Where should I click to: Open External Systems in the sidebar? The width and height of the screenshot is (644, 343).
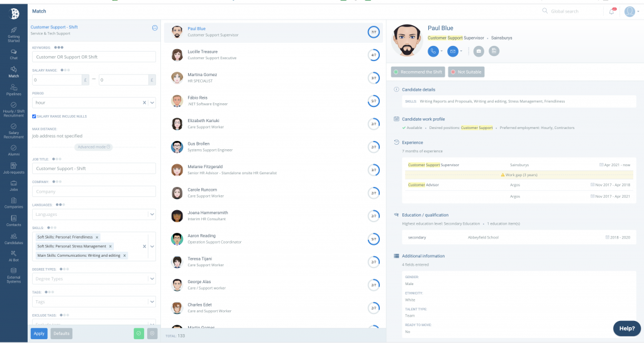pos(14,275)
